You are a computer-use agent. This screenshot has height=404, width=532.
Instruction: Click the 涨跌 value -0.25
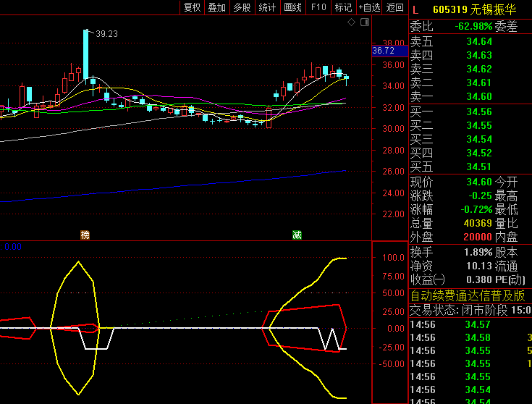tap(480, 196)
